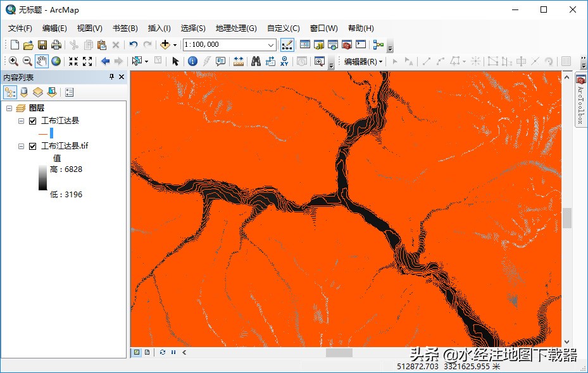Screen dimensions: 588x373
Task: Click the vertical scrollbar of the map view
Action: pyautogui.click(x=566, y=218)
